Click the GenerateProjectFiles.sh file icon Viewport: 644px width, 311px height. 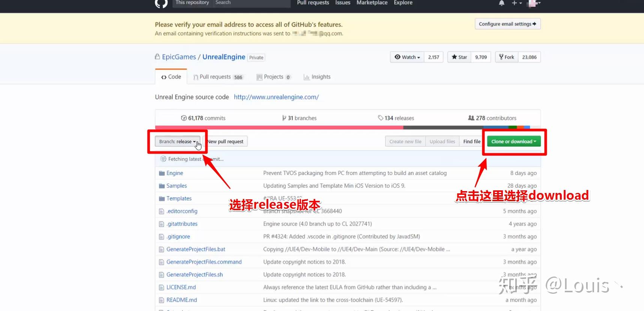[162, 275]
